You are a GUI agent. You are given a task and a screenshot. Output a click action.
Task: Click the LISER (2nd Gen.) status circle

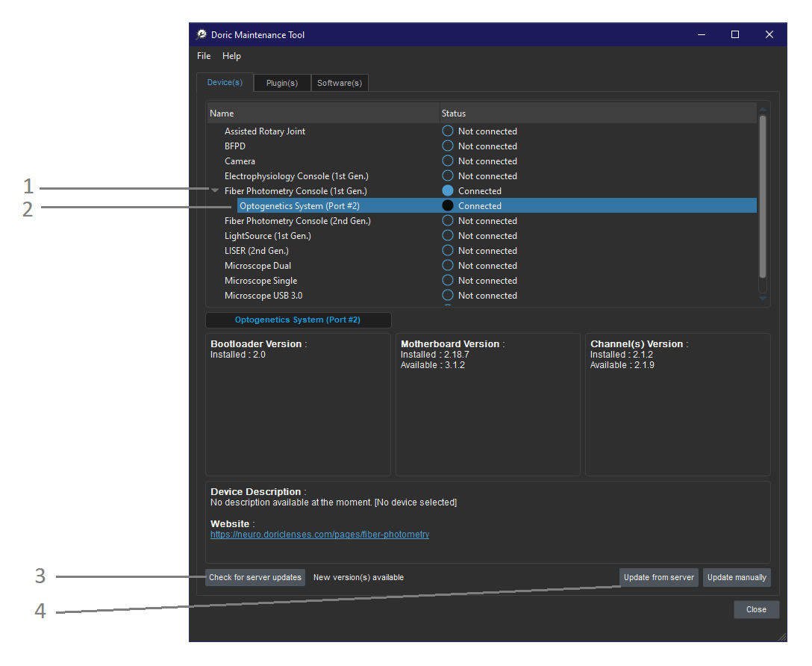point(448,251)
